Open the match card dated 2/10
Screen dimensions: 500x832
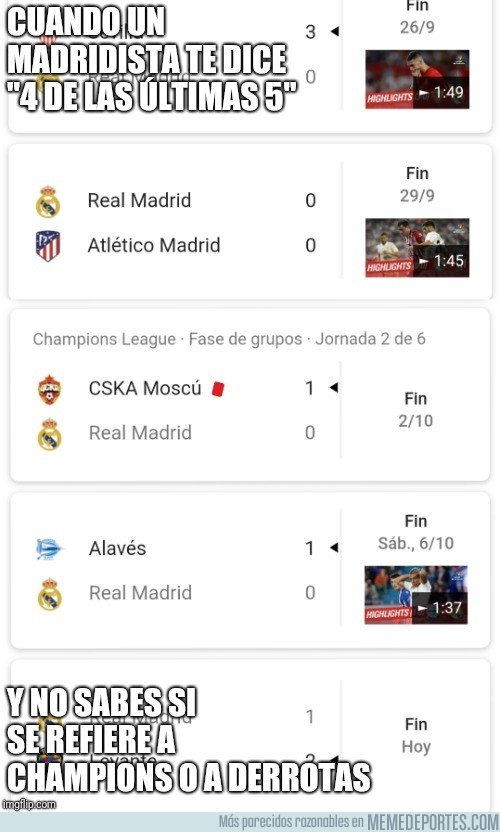pos(250,395)
